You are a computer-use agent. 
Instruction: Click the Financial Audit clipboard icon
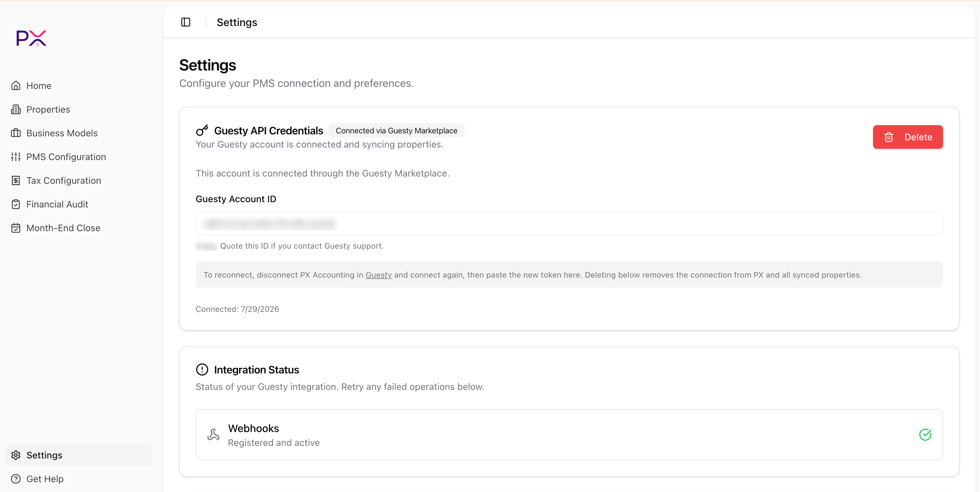point(15,204)
